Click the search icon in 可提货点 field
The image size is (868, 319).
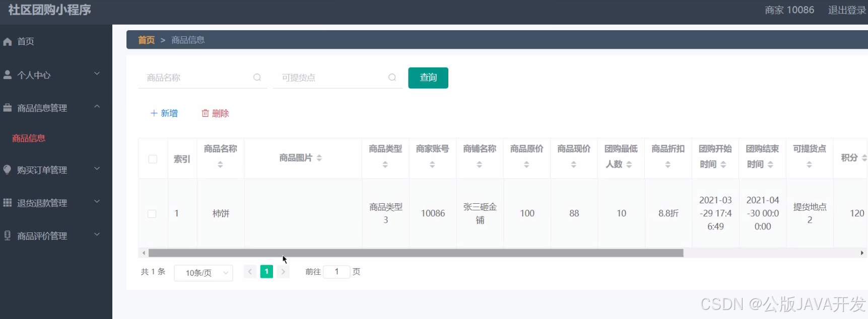pos(392,77)
